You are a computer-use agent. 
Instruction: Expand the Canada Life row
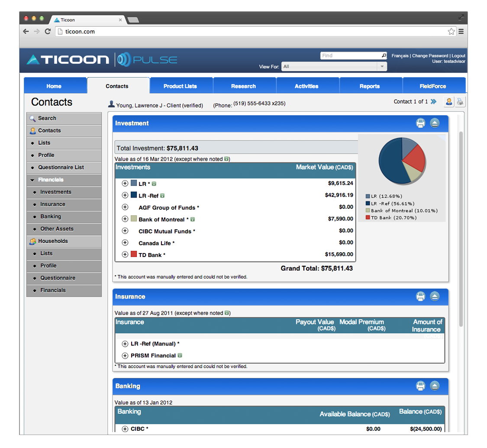click(x=125, y=243)
